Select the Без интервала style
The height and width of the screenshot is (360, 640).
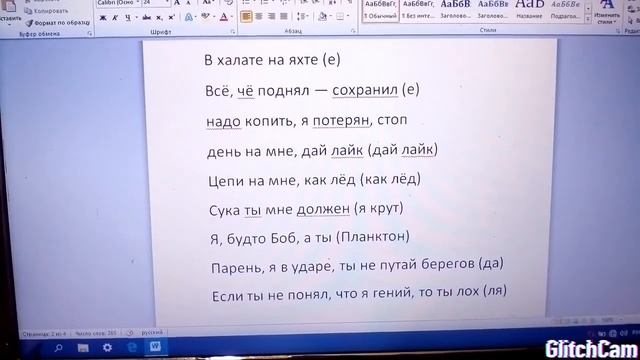(418, 9)
